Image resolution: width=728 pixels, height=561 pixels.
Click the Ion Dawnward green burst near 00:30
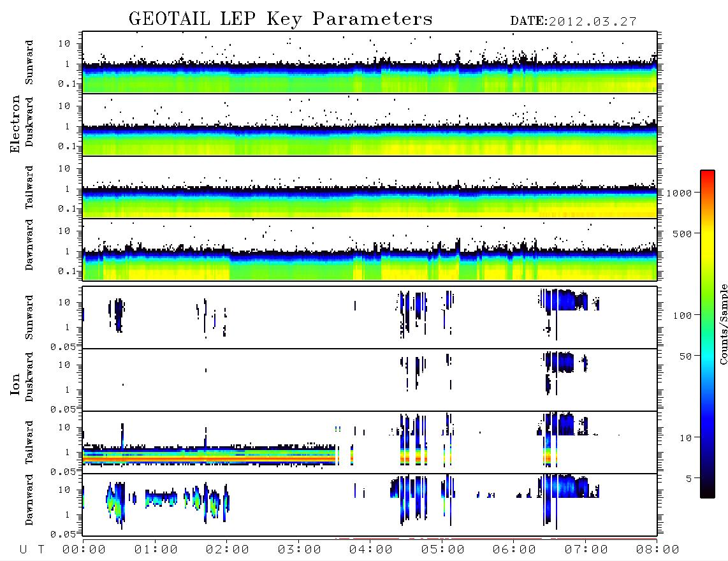tap(115, 504)
